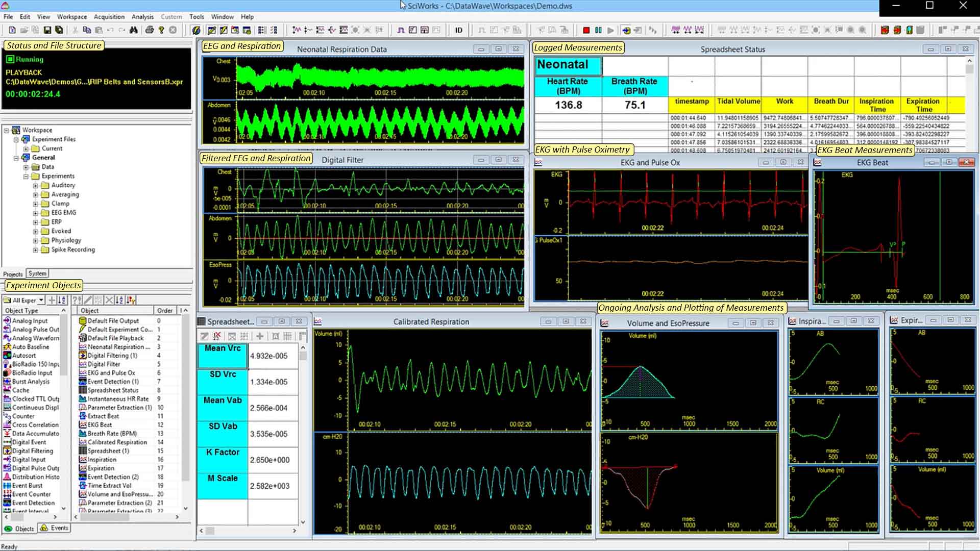The width and height of the screenshot is (980, 551).
Task: Select the Analysis menu item
Action: 142,17
